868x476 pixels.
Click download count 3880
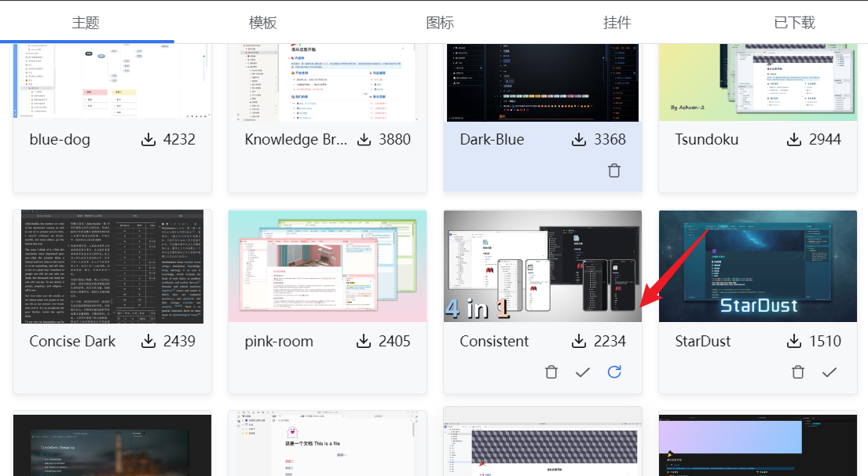pos(394,140)
